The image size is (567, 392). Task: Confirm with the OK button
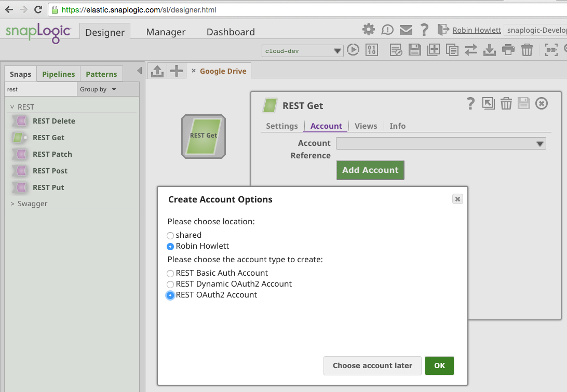[439, 366]
